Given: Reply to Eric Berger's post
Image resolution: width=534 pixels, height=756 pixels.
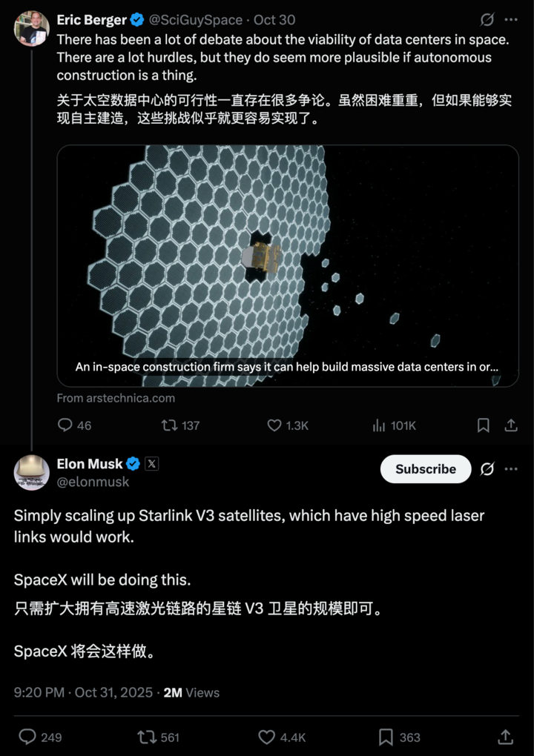Looking at the screenshot, I should pos(65,425).
